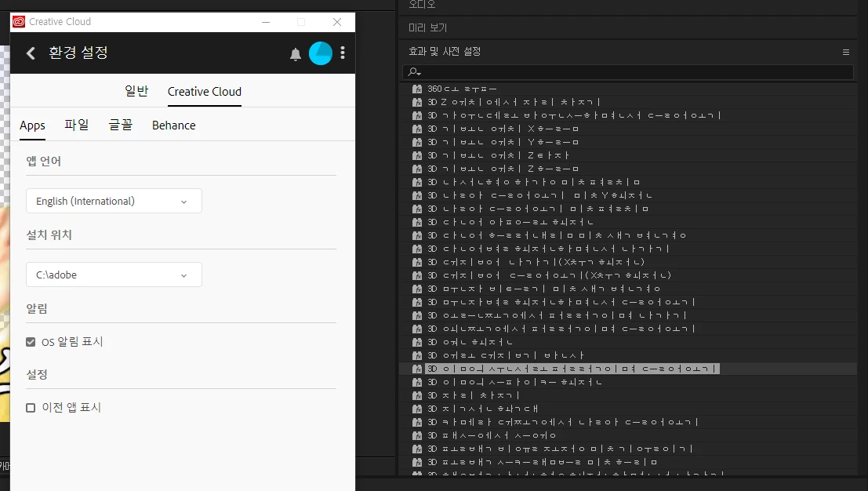Click preset icon for 3D ㄱㅣㅂㅗㄴ ㅇㅟㅊㅣ Yㅎㅡㄹㅡㅁ
The height and width of the screenshot is (491, 868).
tap(417, 142)
